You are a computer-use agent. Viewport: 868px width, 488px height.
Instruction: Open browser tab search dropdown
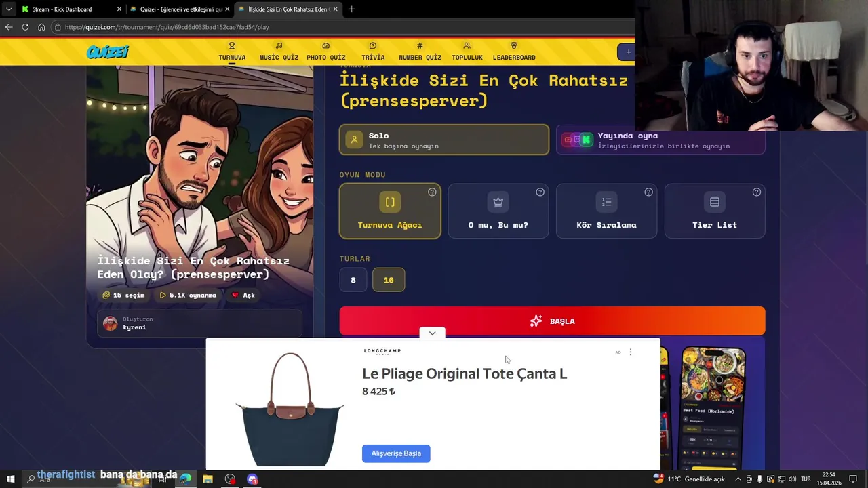pyautogui.click(x=9, y=9)
